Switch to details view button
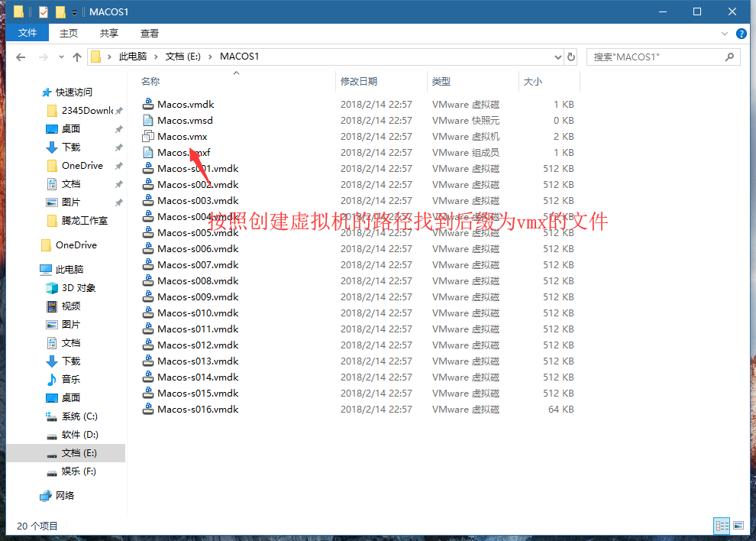 click(x=722, y=526)
